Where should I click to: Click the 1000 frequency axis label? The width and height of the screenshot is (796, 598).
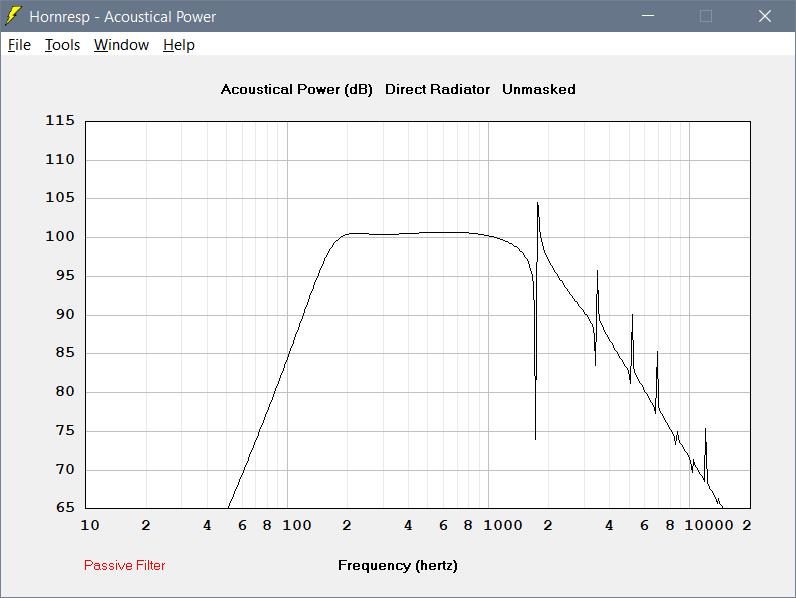[503, 525]
